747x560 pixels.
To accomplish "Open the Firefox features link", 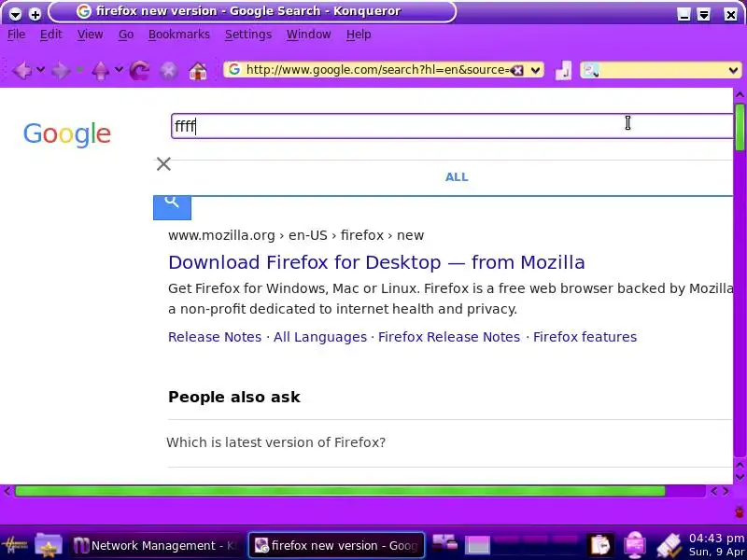I will (x=585, y=337).
